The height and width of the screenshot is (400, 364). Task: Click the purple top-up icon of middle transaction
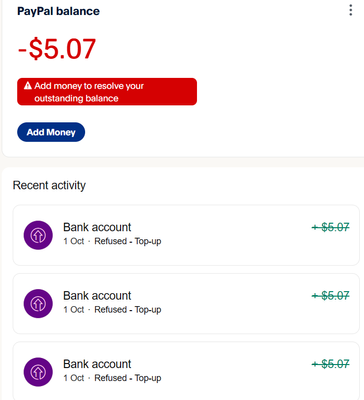38,304
